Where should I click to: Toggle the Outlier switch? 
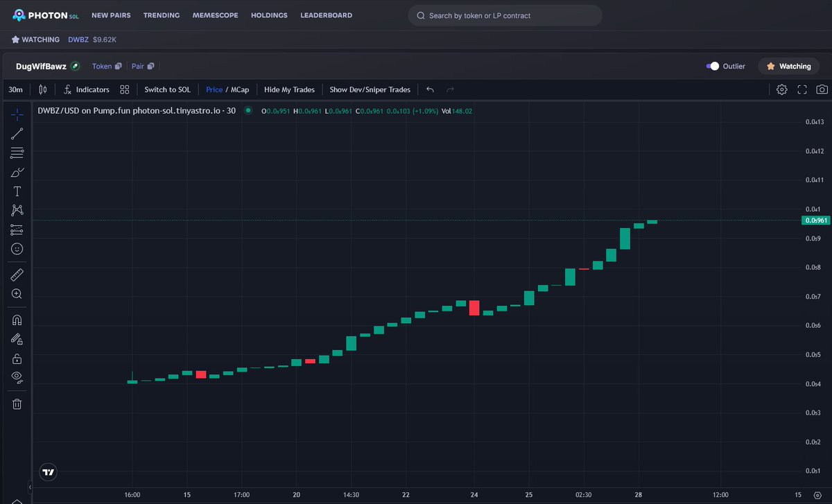(x=713, y=67)
